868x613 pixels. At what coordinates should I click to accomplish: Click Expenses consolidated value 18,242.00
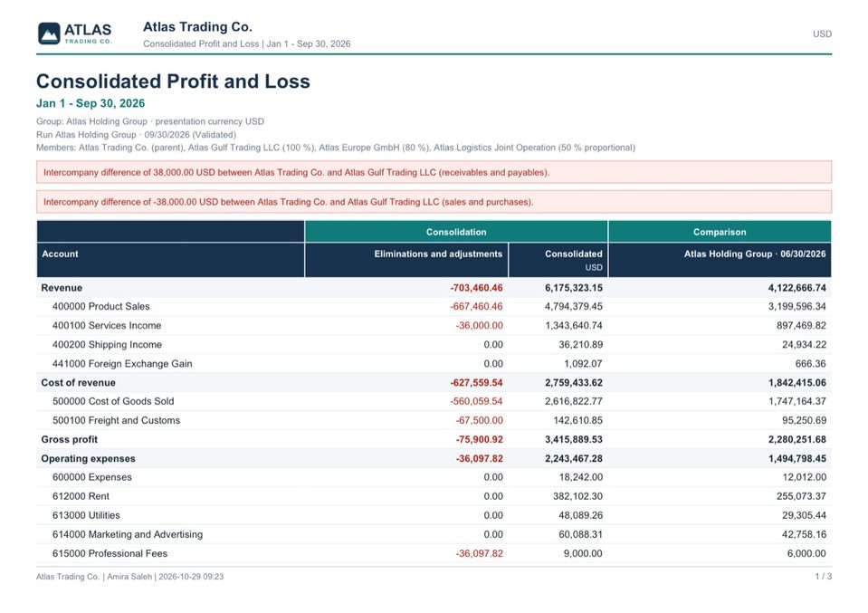coord(581,477)
